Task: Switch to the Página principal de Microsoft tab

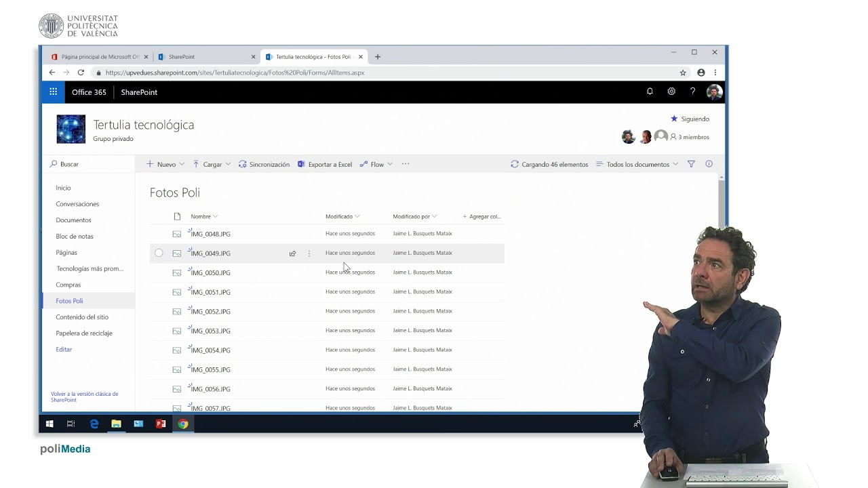Action: pos(100,57)
